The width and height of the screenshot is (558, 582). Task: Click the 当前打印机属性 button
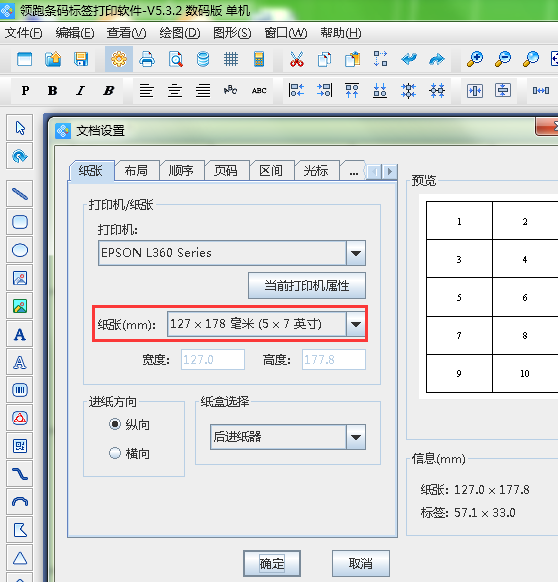tap(307, 285)
